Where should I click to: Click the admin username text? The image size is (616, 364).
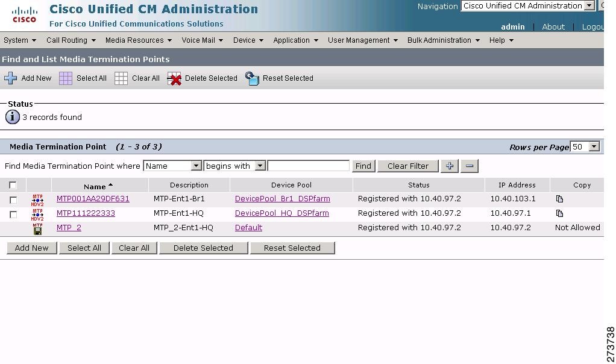(513, 27)
